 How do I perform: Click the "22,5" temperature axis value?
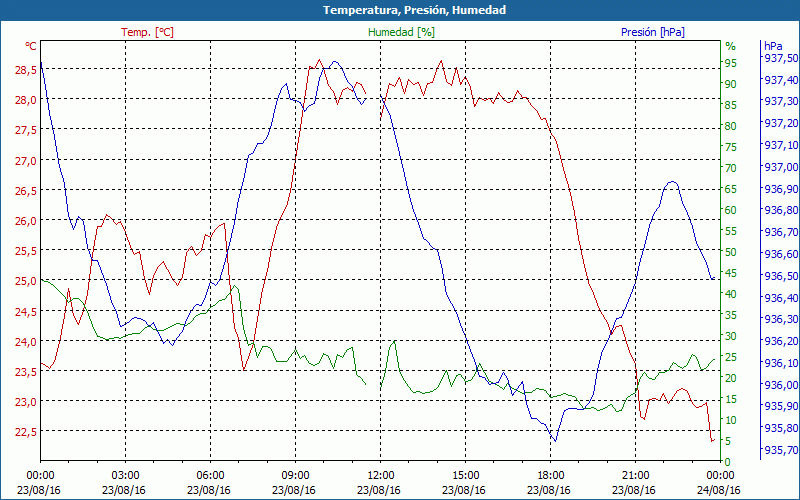click(26, 432)
